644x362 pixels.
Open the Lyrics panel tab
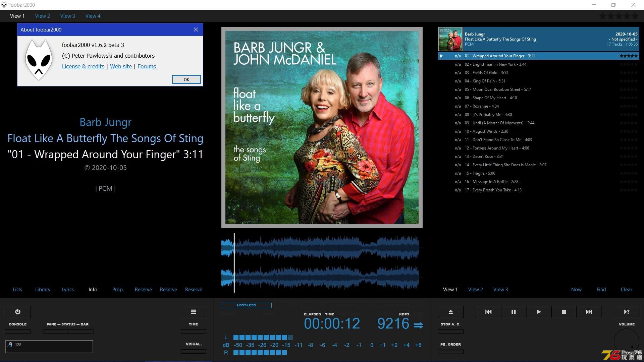[x=68, y=289]
